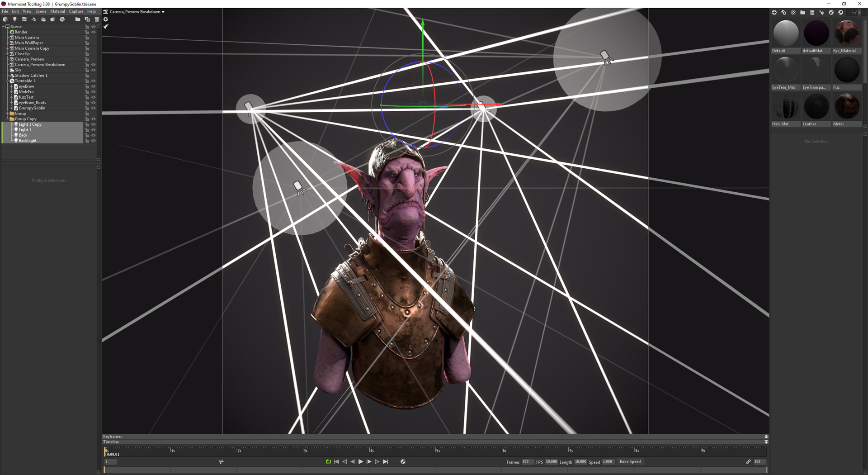Select the Eye_Material thumbnail
868x475 pixels.
coord(847,36)
